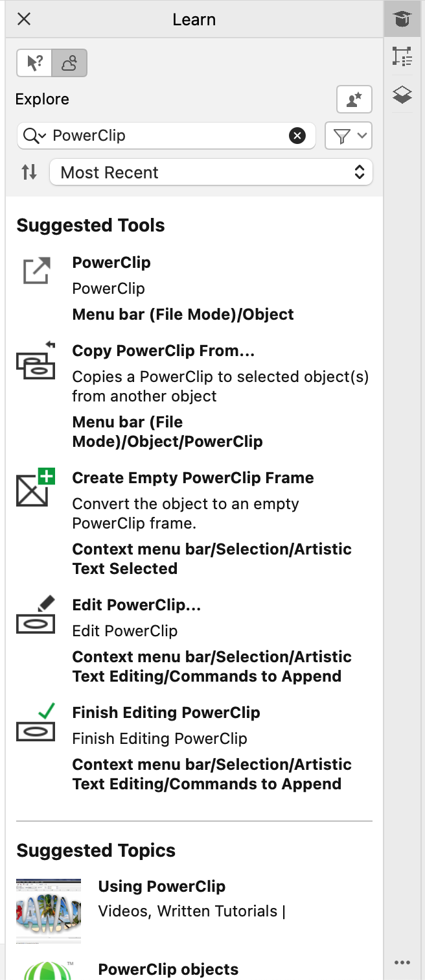
Task: Click the PowerClip suggested tool icon
Action: (x=36, y=270)
